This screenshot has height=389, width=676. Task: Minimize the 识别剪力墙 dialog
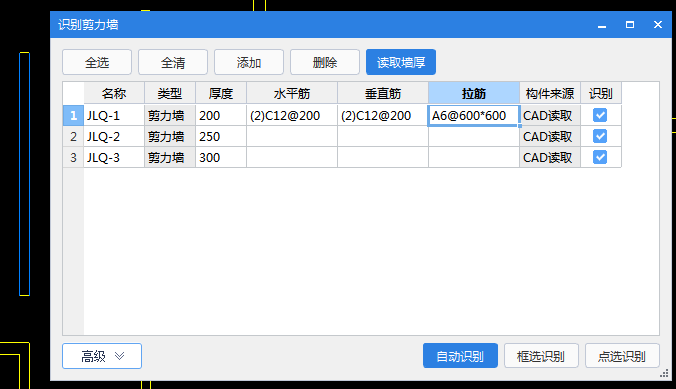pyautogui.click(x=602, y=25)
